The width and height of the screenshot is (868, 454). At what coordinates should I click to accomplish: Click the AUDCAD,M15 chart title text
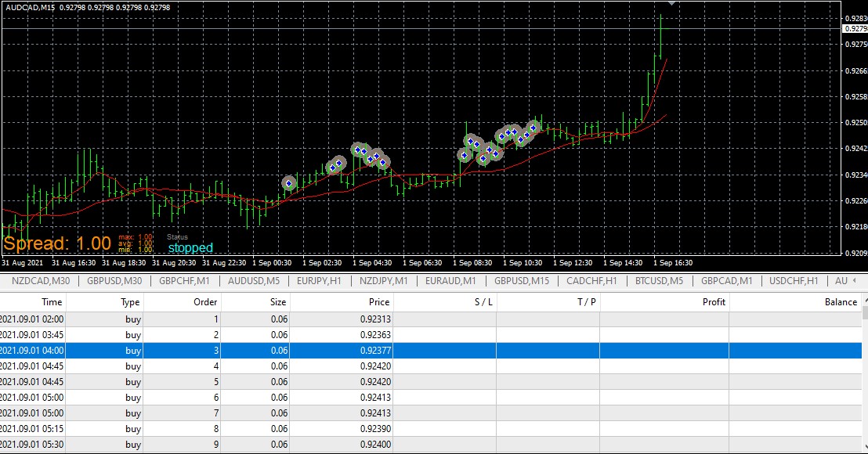tap(31, 8)
